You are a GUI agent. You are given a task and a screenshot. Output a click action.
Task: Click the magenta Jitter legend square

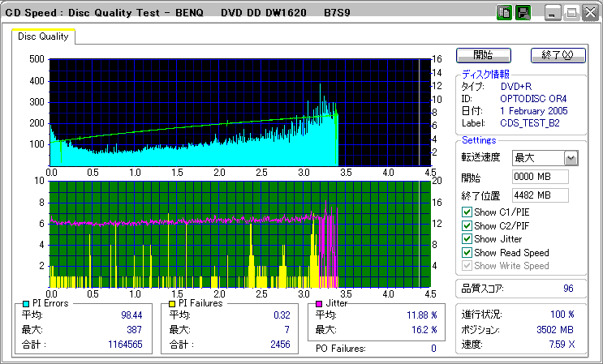pyautogui.click(x=319, y=303)
